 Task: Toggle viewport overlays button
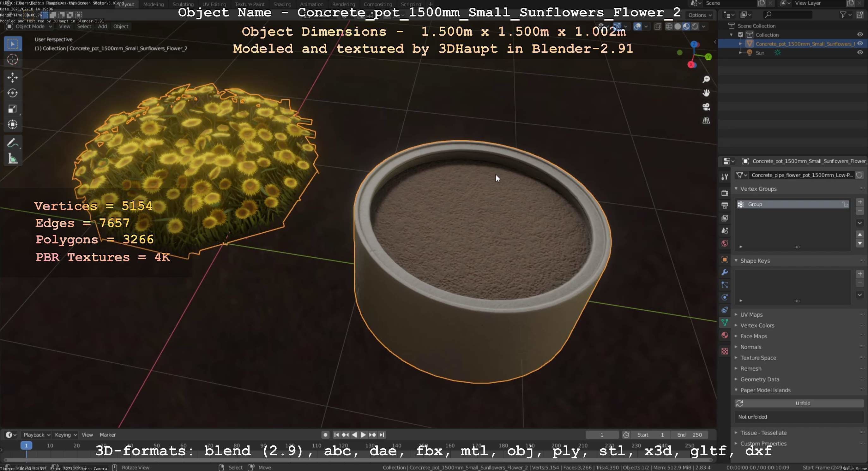[x=637, y=26]
